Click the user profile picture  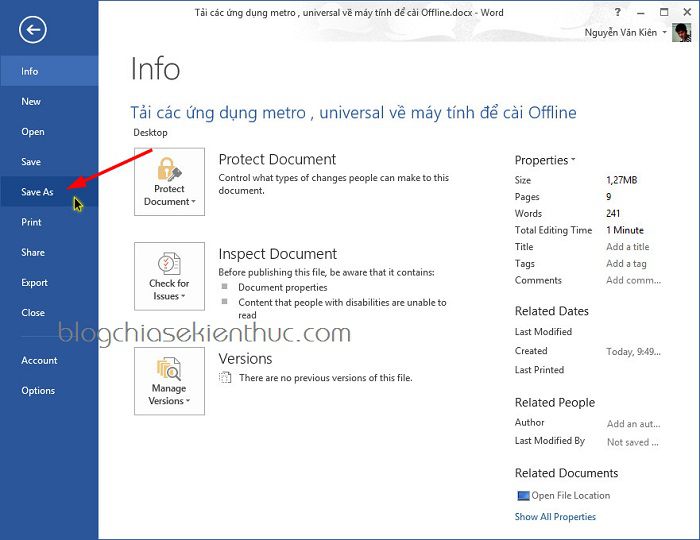coord(681,33)
